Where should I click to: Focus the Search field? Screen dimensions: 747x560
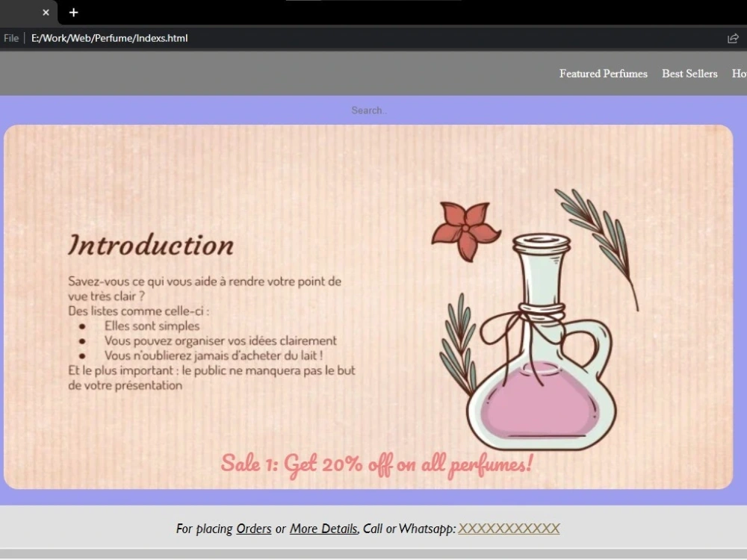(x=369, y=111)
